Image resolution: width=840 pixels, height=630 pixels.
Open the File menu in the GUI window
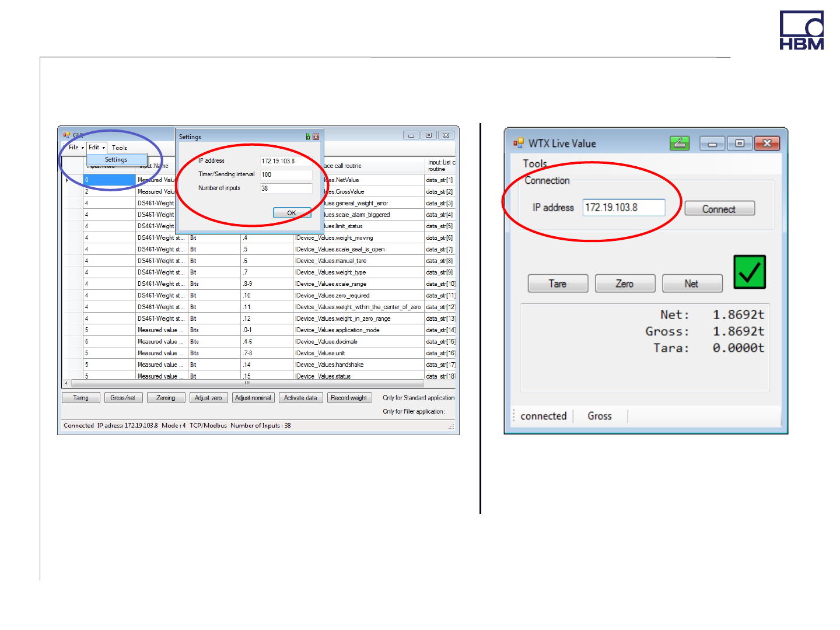point(76,148)
